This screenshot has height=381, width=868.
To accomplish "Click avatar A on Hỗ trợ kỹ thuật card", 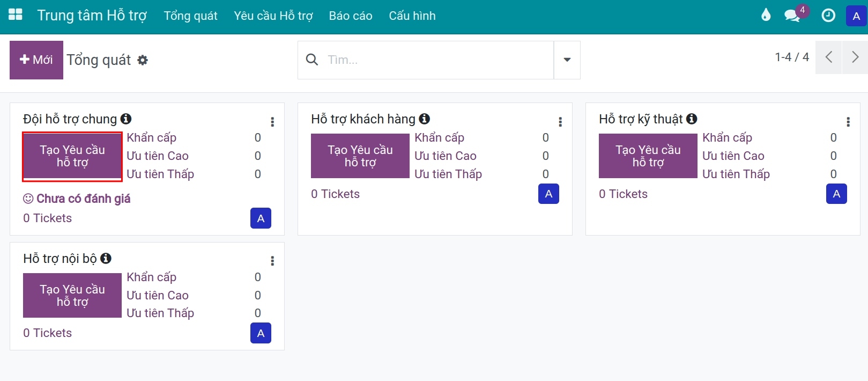I will coord(836,194).
